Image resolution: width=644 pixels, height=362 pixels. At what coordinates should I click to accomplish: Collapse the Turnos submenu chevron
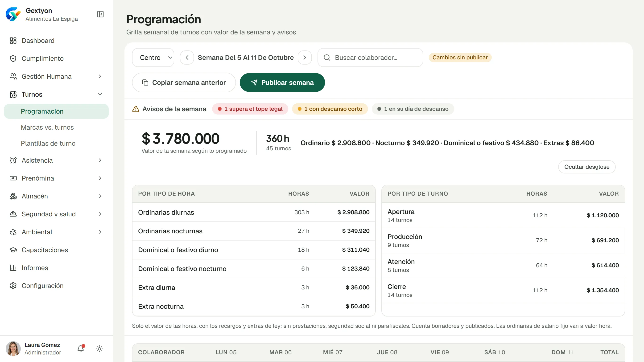(x=100, y=94)
